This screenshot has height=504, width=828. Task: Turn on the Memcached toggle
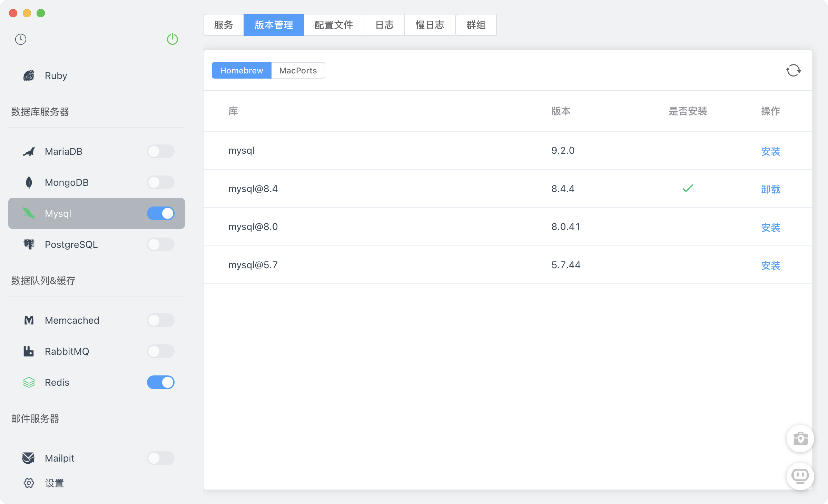(x=161, y=320)
